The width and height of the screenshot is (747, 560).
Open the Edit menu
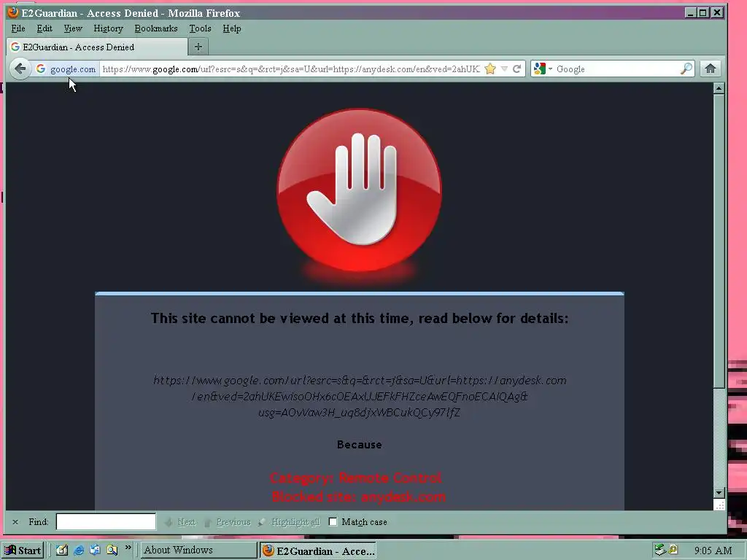(44, 28)
